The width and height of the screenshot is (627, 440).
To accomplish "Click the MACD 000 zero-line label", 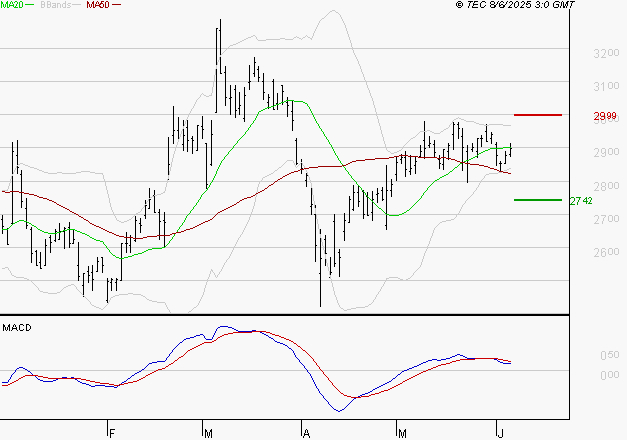I will 610,375.
